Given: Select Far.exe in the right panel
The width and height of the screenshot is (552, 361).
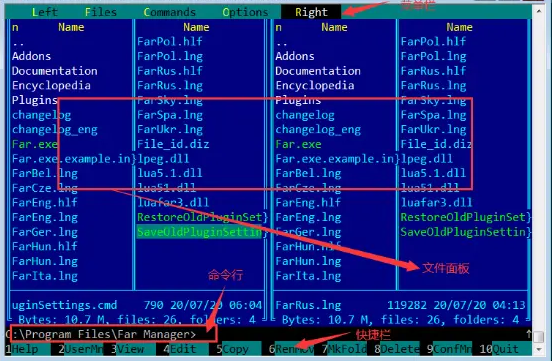Looking at the screenshot, I should [x=298, y=144].
